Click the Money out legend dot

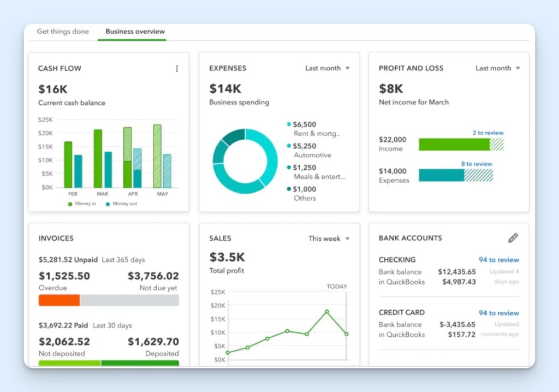pos(108,204)
